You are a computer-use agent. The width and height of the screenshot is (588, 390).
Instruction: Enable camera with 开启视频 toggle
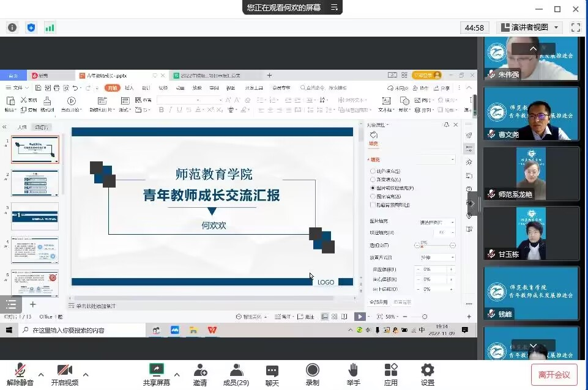(64, 373)
